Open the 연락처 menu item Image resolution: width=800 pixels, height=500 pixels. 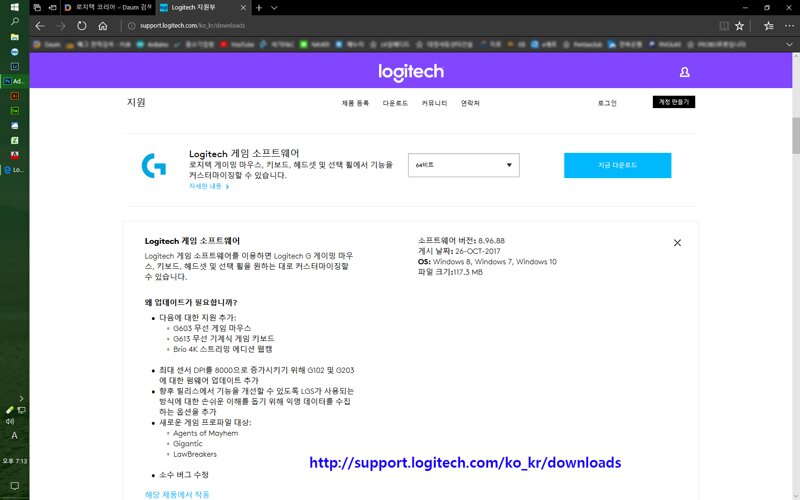point(470,103)
